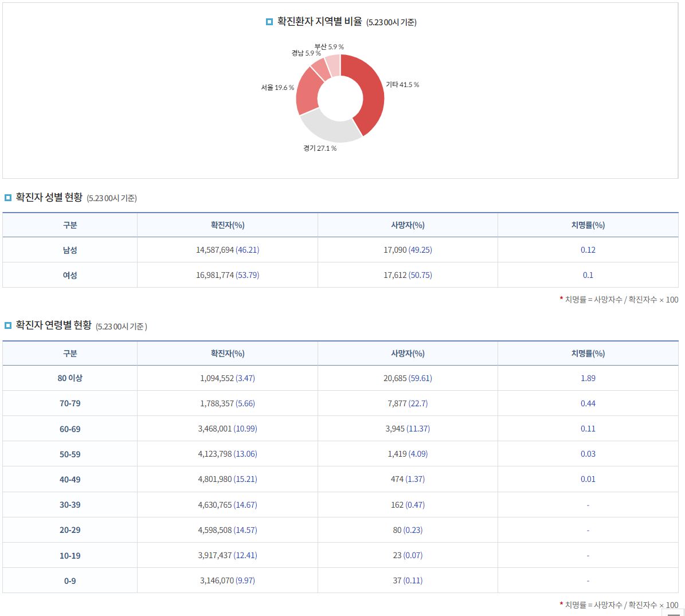This screenshot has height=616, width=685.
Task: Click the 0.44 fatality rate value
Action: (x=588, y=403)
